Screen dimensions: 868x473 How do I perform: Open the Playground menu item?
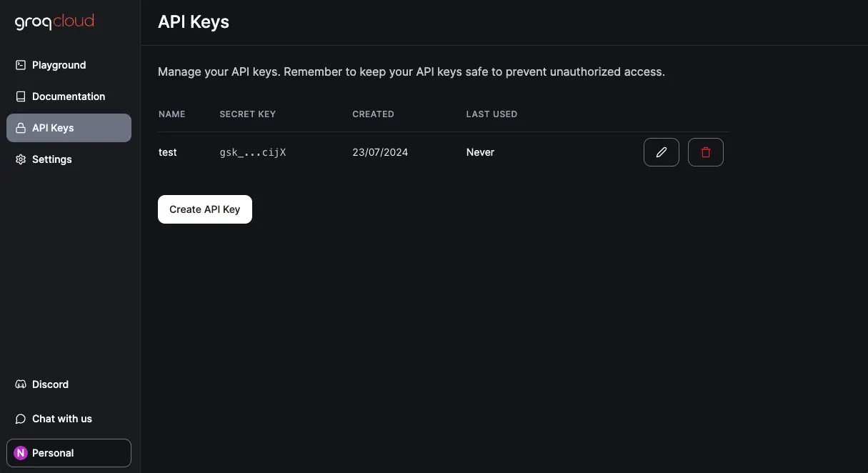[x=59, y=65]
